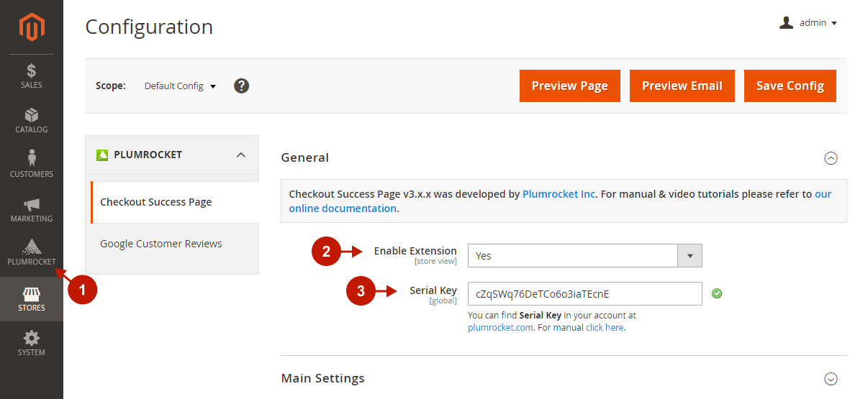
Task: Open the Stores sidebar icon
Action: click(x=32, y=294)
